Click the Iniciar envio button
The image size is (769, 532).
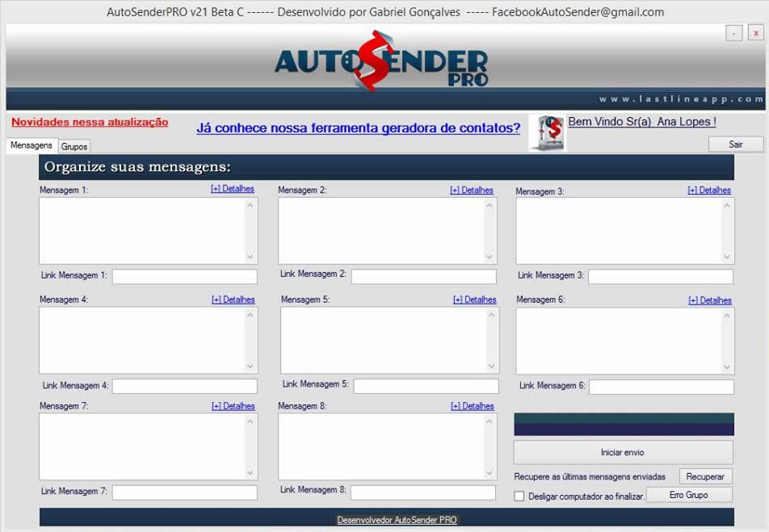click(624, 452)
